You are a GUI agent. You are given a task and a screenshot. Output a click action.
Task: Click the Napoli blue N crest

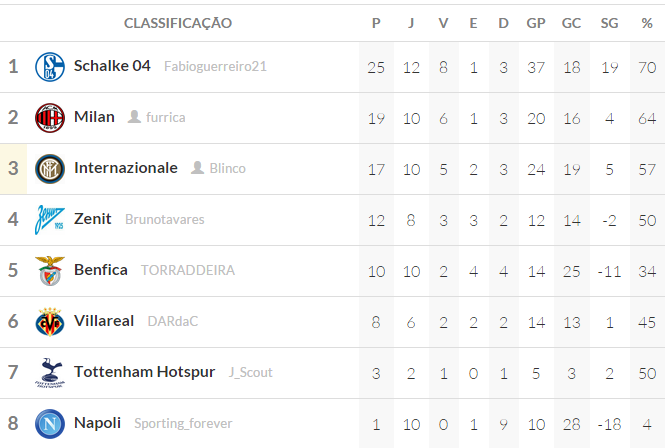click(50, 424)
